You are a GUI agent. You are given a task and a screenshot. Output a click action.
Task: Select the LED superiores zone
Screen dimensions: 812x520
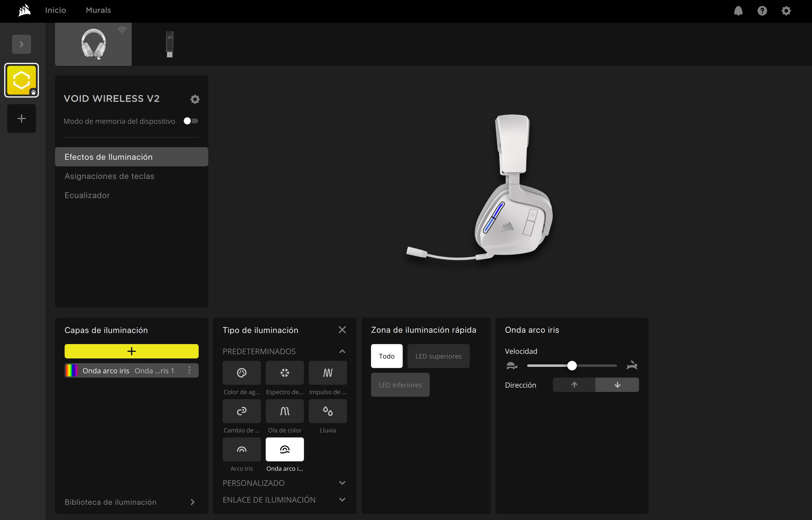tap(438, 356)
